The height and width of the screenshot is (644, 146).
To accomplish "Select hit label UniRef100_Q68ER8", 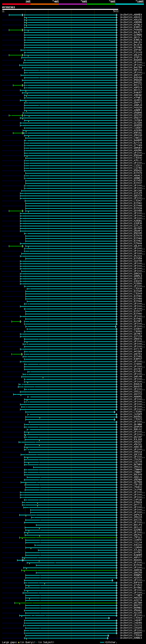I will pos(131,125).
